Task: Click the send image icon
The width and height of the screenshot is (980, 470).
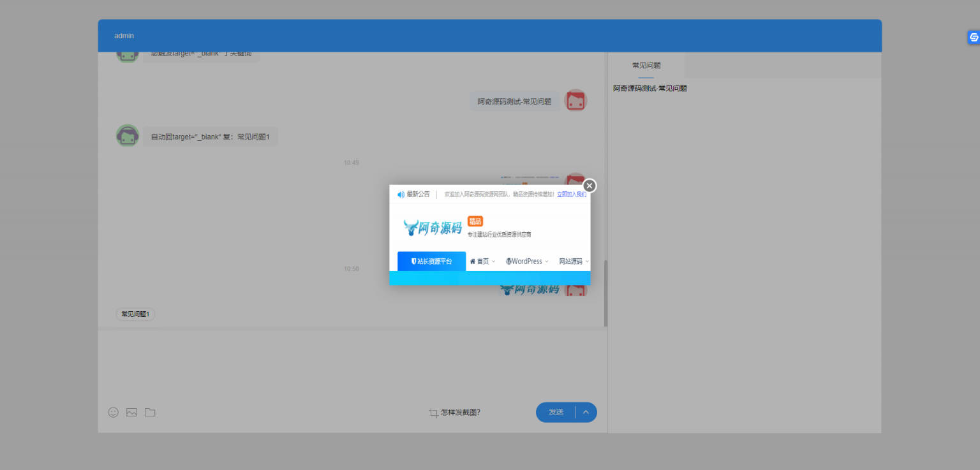Action: point(131,413)
